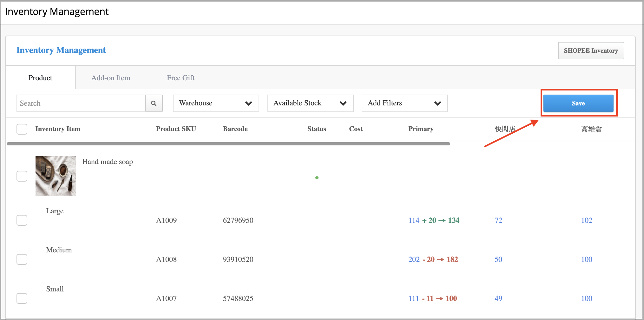Click the Hand made soap product thumbnail

[x=56, y=176]
